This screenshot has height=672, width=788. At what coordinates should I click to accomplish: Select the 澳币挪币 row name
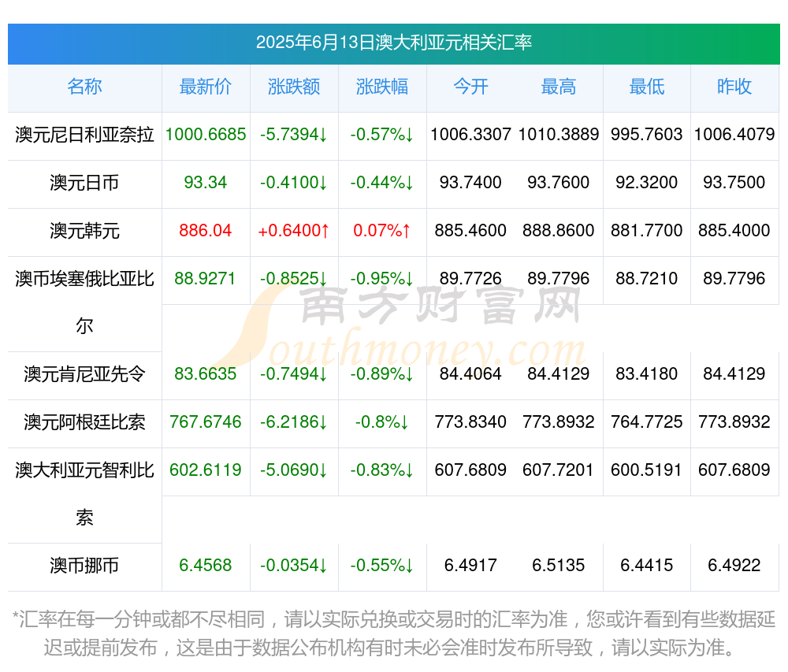coord(84,566)
